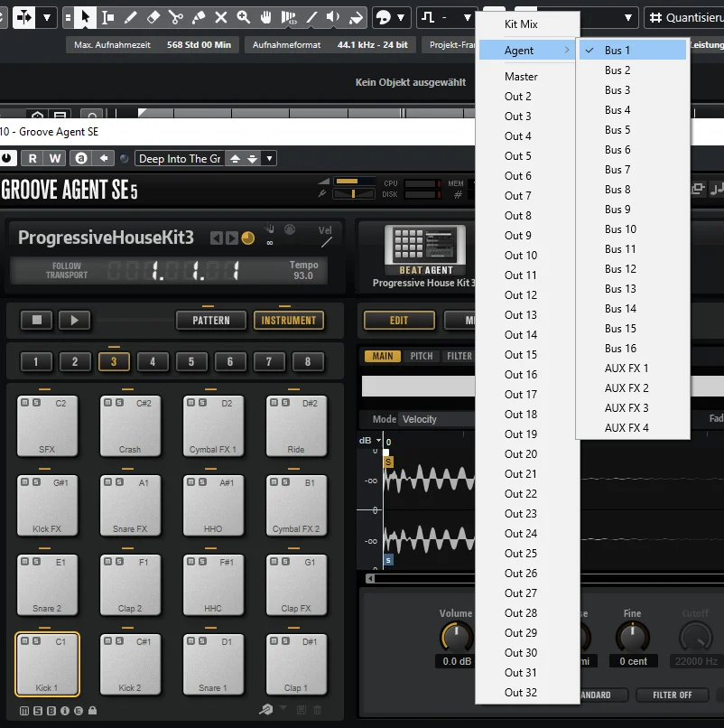Select the Color paint bucket tool

(x=356, y=18)
